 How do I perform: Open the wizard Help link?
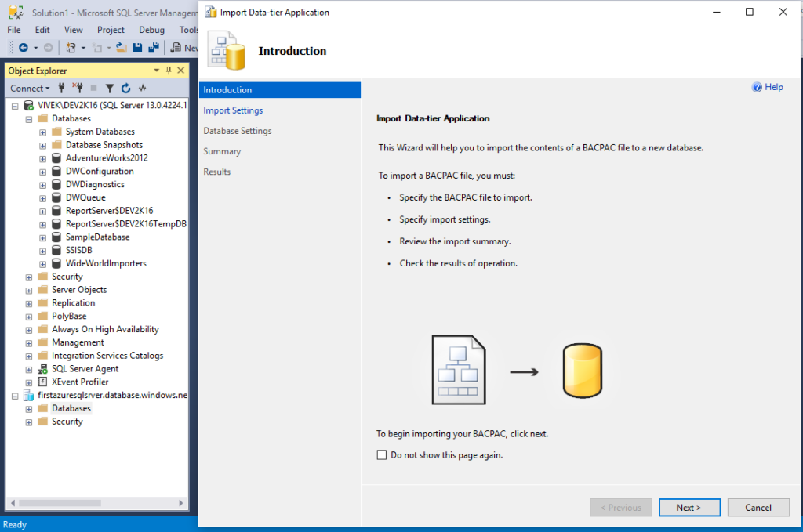point(766,87)
